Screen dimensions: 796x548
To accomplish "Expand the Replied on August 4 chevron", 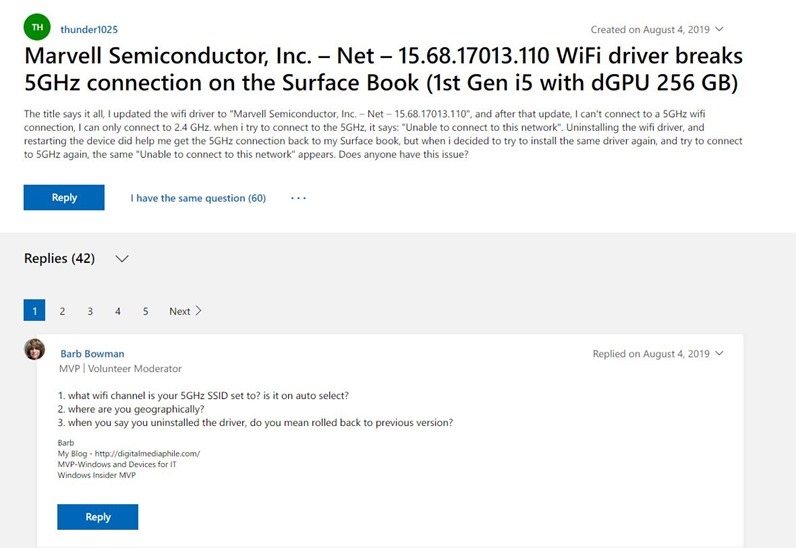I will 719,353.
